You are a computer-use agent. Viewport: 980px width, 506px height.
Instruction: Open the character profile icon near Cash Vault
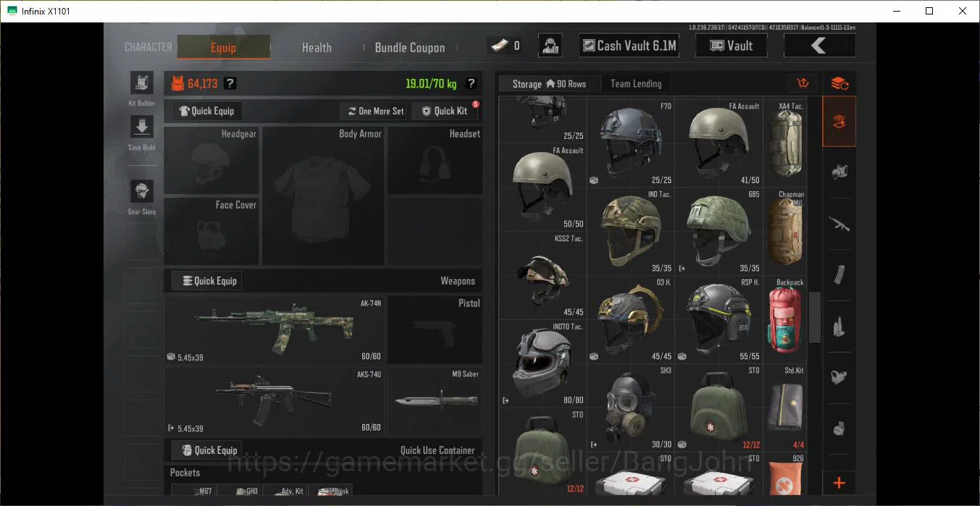pos(550,46)
